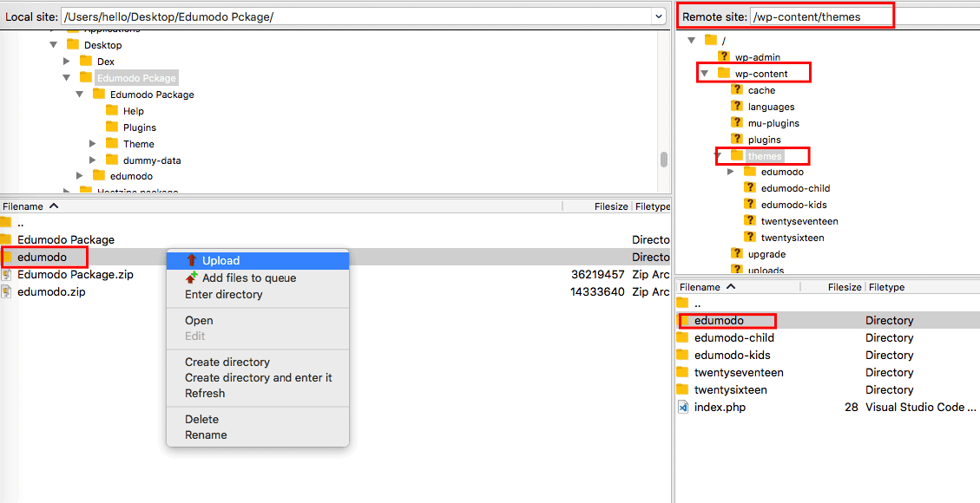Click the edumodo.zip archive file icon

(6, 291)
